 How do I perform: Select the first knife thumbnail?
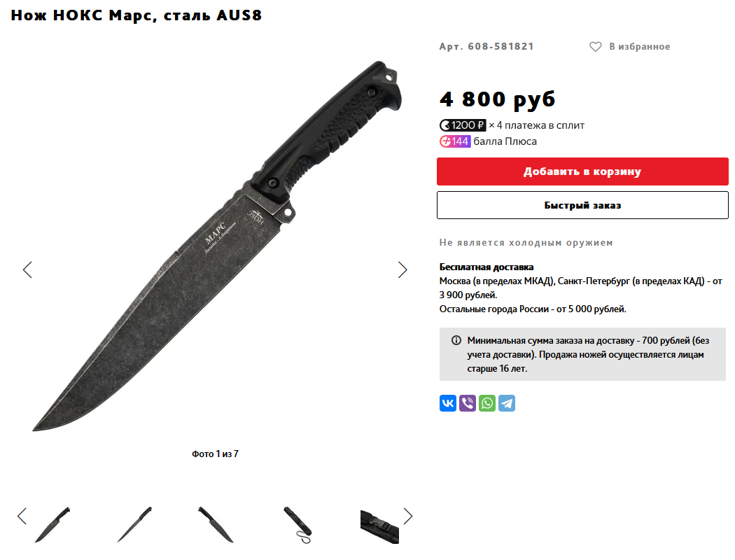52,525
